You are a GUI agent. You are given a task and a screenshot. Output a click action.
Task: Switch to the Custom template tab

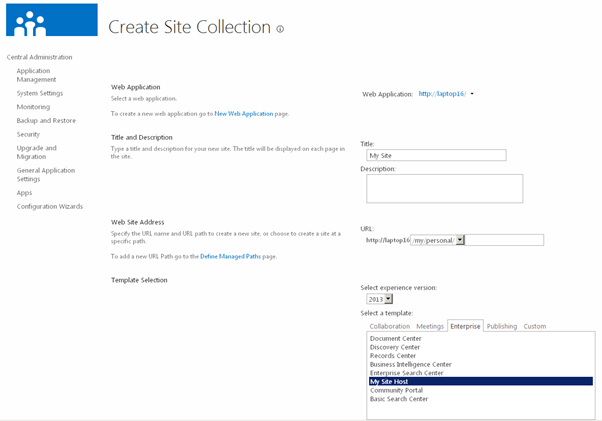[534, 326]
